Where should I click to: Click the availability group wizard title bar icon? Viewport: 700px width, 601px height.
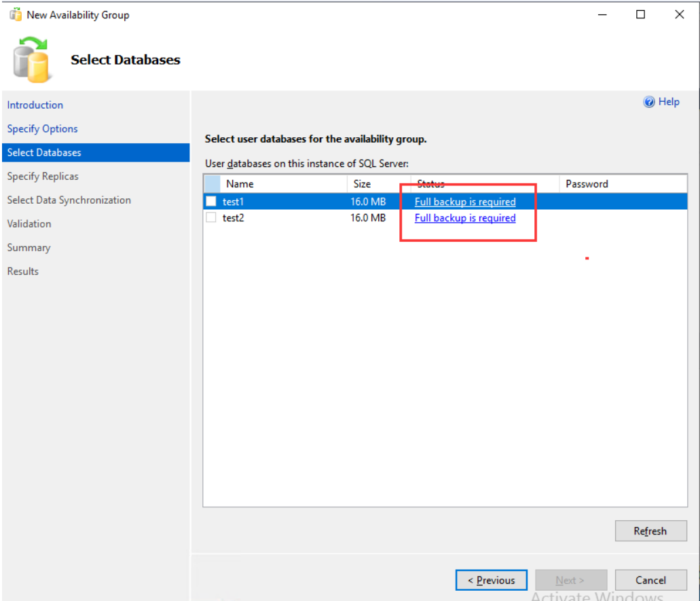16,15
